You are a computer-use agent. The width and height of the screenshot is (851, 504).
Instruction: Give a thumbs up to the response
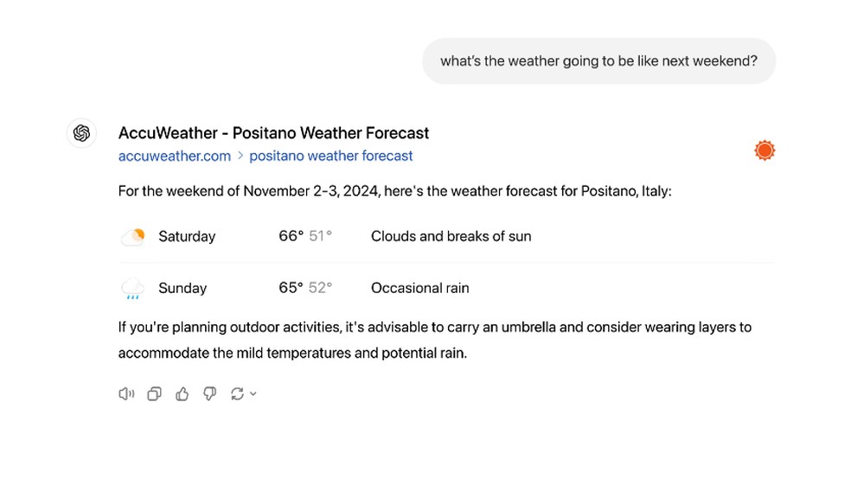(x=182, y=394)
